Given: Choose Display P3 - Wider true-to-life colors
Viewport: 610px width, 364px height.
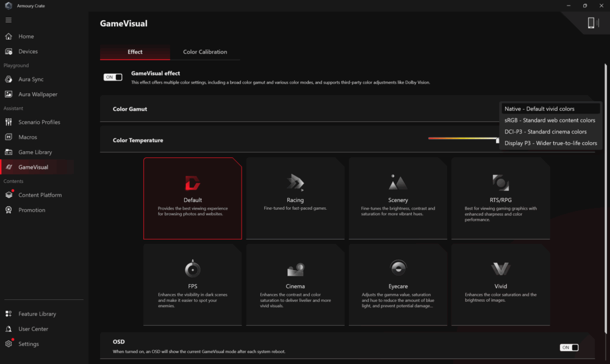Looking at the screenshot, I should coord(550,143).
